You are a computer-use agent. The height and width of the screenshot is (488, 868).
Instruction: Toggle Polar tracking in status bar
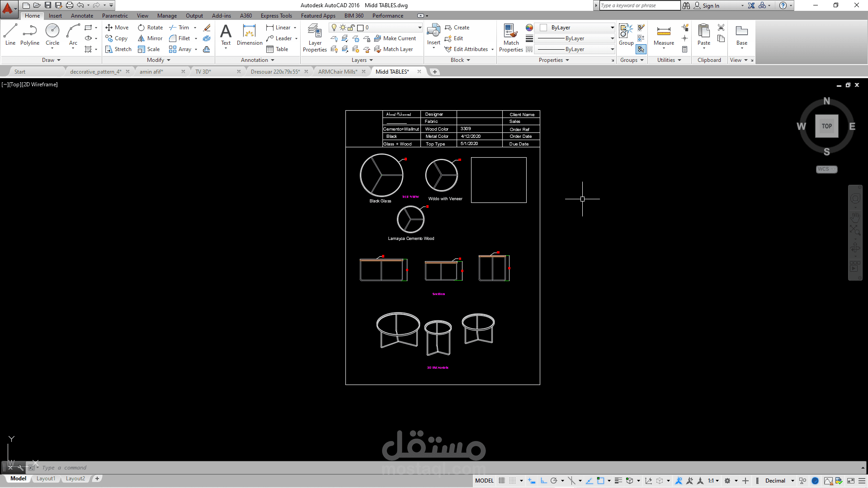pos(554,481)
